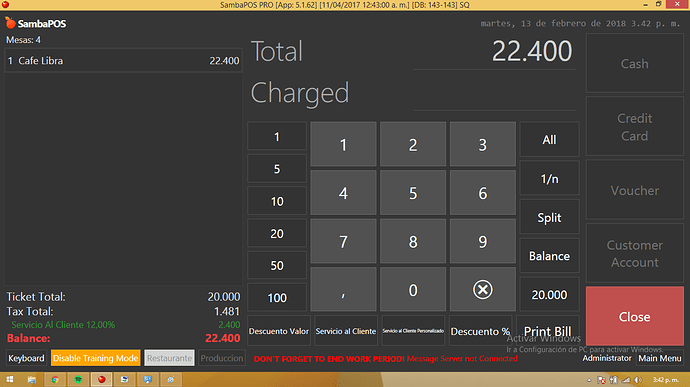Viewport: 690px width, 387px height.
Task: Click the Windows Start button
Action: coord(9,380)
